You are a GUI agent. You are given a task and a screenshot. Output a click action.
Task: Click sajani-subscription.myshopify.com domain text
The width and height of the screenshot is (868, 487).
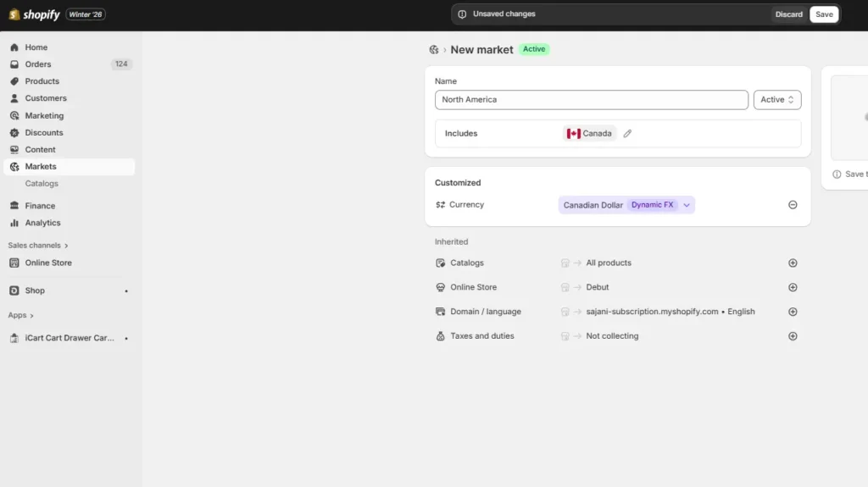[x=652, y=312]
